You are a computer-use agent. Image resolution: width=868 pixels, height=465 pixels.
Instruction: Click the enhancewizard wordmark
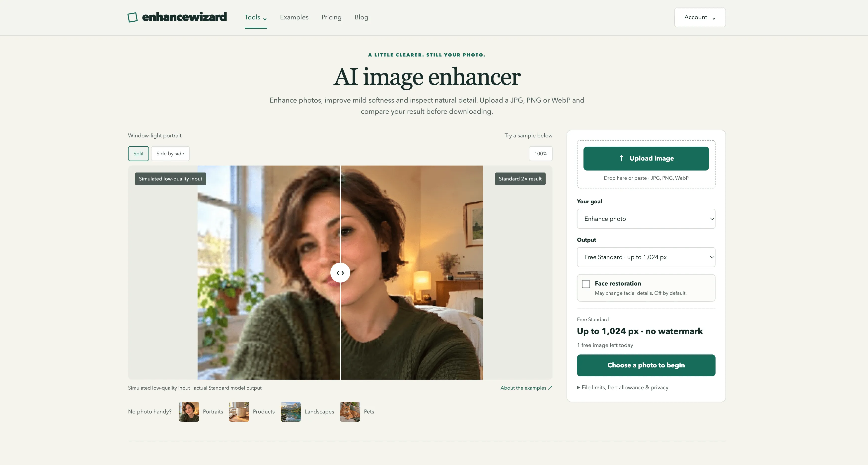[x=184, y=17]
